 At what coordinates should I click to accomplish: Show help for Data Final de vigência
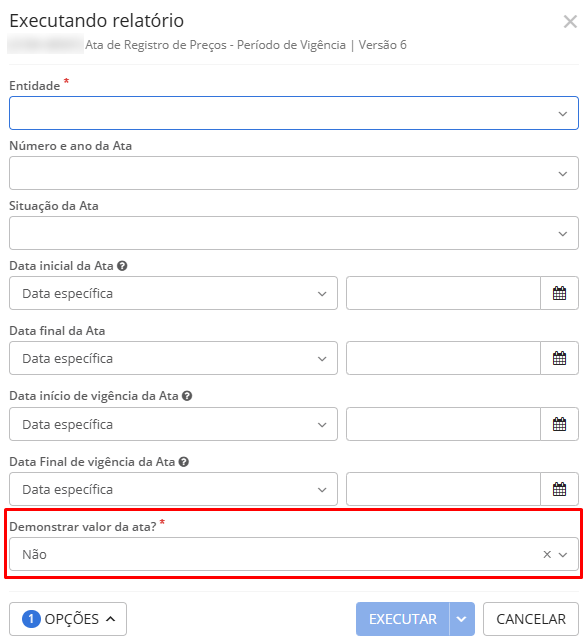184,462
